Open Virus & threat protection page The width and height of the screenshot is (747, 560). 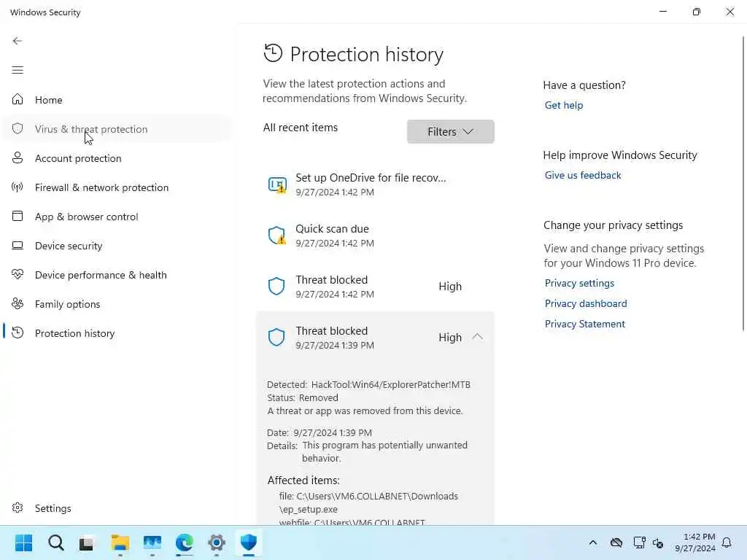pos(91,129)
